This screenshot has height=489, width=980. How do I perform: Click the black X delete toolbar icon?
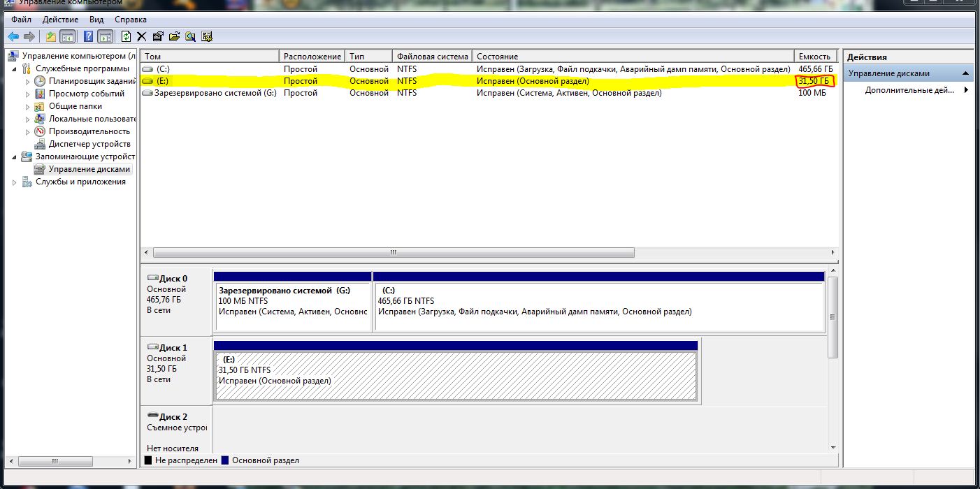pyautogui.click(x=142, y=36)
